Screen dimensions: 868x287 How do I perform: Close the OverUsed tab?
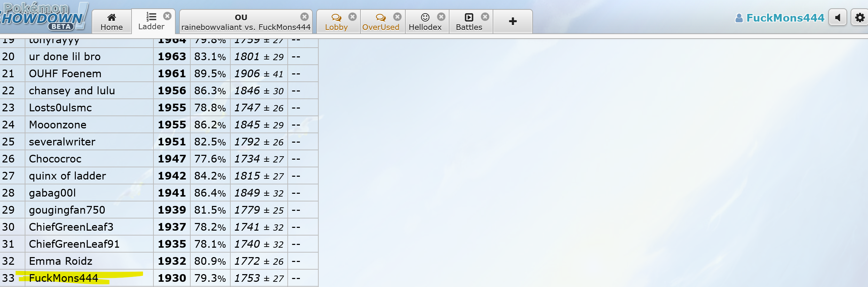397,17
